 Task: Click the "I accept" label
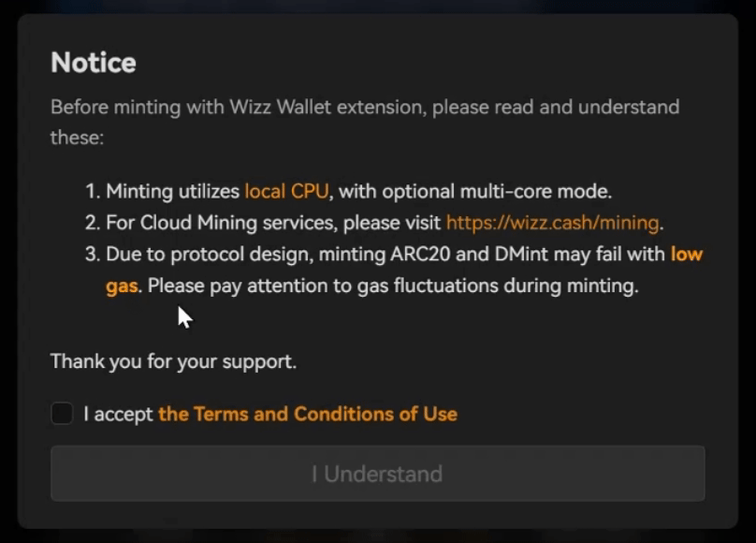[x=118, y=414]
